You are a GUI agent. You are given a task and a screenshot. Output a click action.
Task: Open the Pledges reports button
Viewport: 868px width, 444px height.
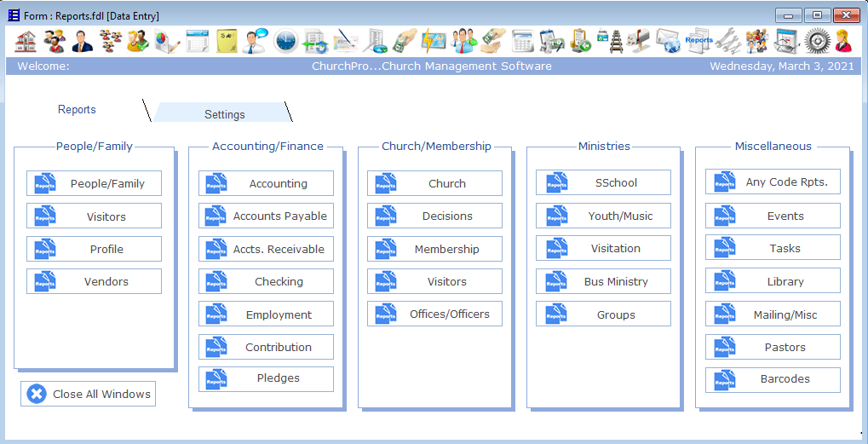tap(267, 379)
